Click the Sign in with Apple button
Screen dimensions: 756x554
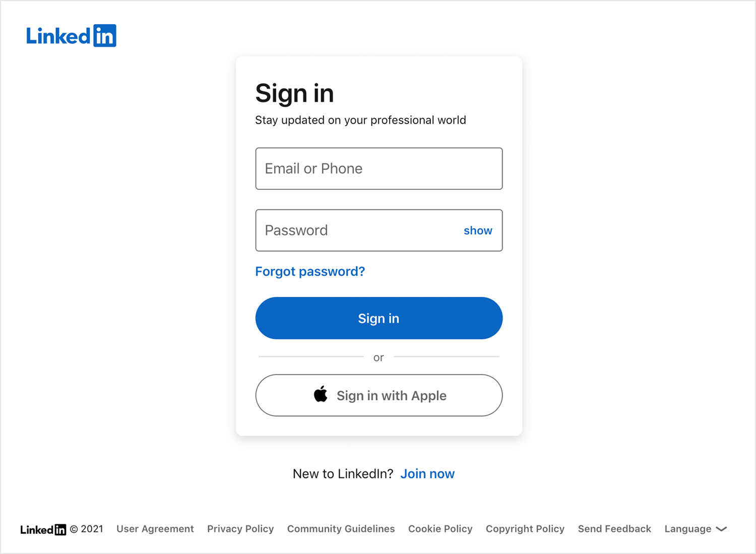(x=379, y=395)
